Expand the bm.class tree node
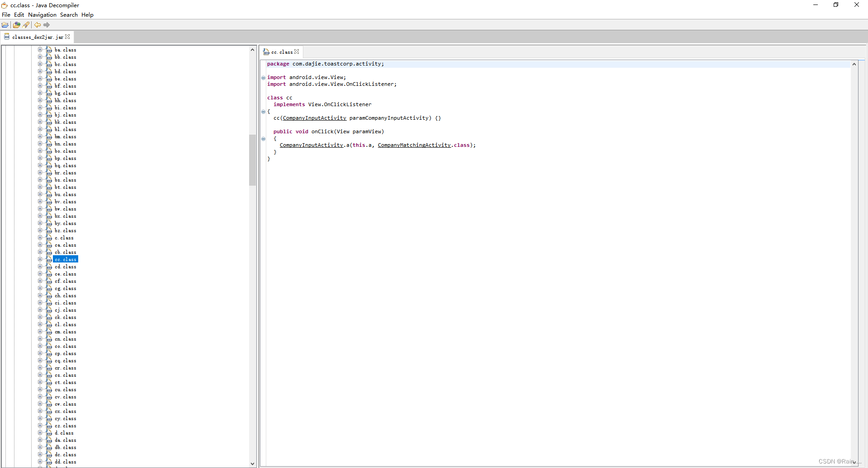This screenshot has width=868, height=468. point(40,136)
